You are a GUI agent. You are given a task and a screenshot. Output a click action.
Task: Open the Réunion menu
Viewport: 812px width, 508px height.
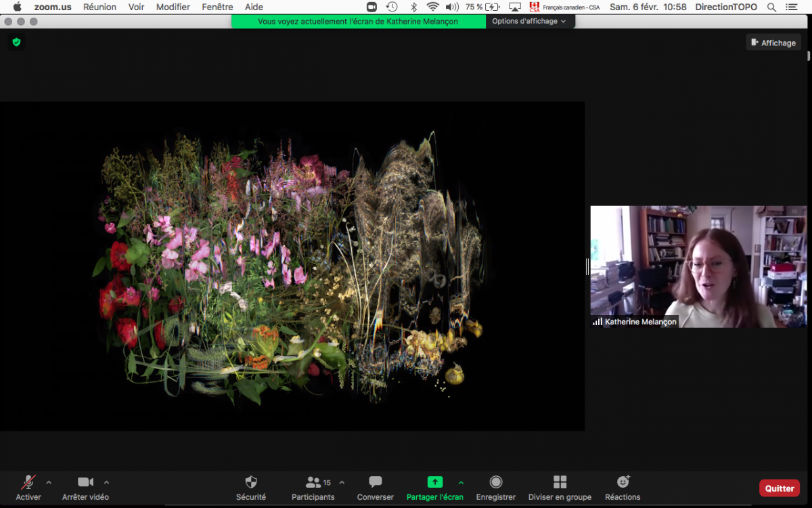[x=99, y=7]
